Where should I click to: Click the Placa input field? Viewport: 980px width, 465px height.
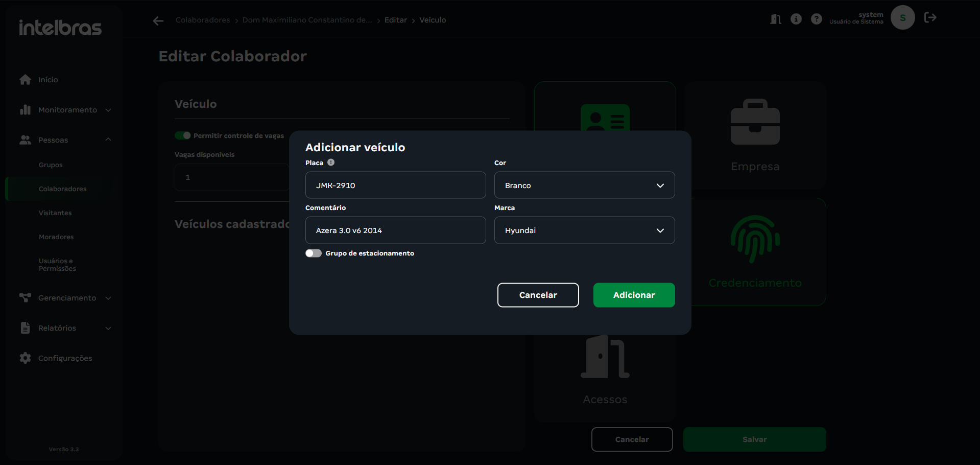click(395, 185)
